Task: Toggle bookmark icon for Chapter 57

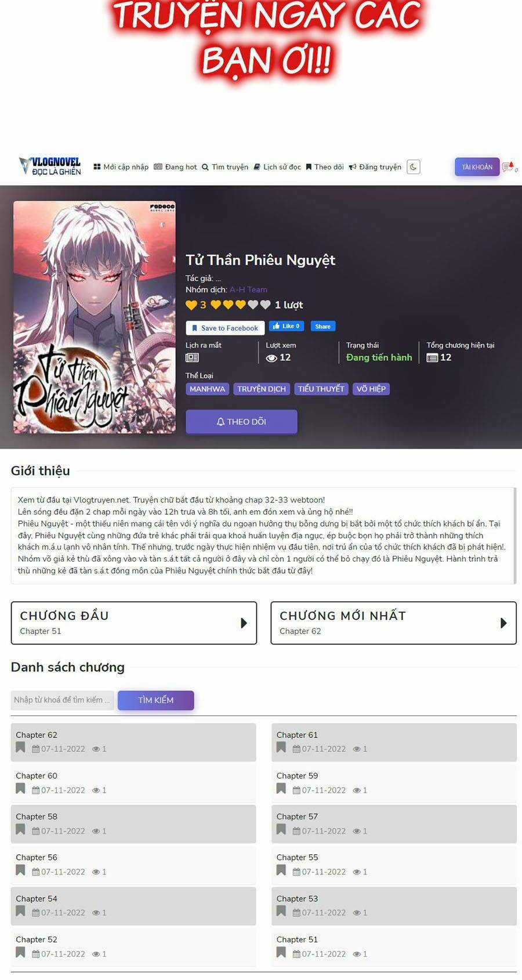Action: [281, 829]
